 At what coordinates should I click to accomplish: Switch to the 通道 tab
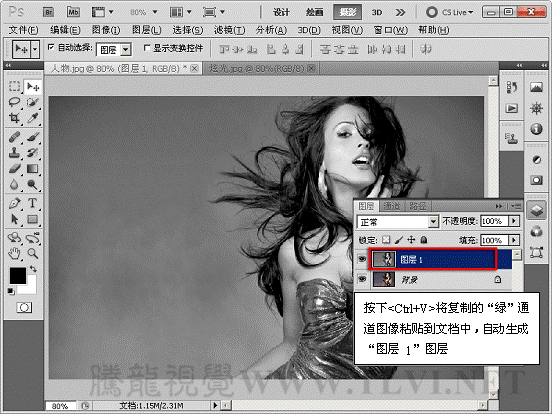pyautogui.click(x=391, y=206)
